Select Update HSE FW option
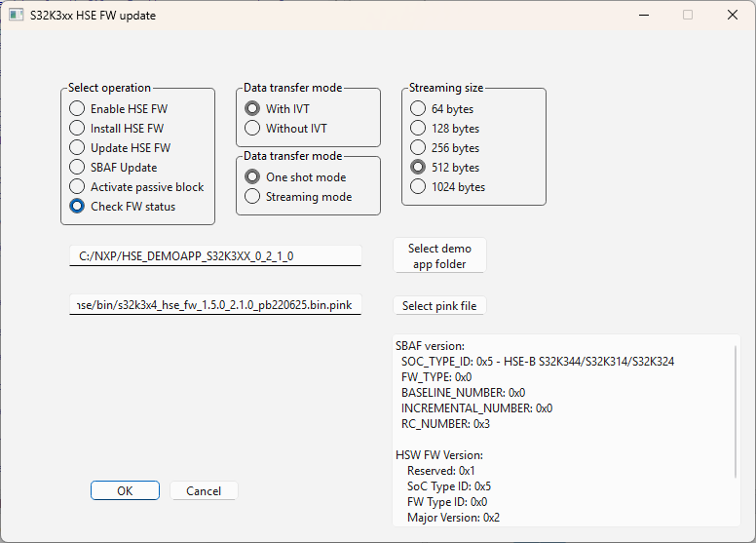The height and width of the screenshot is (543, 756). click(x=77, y=148)
